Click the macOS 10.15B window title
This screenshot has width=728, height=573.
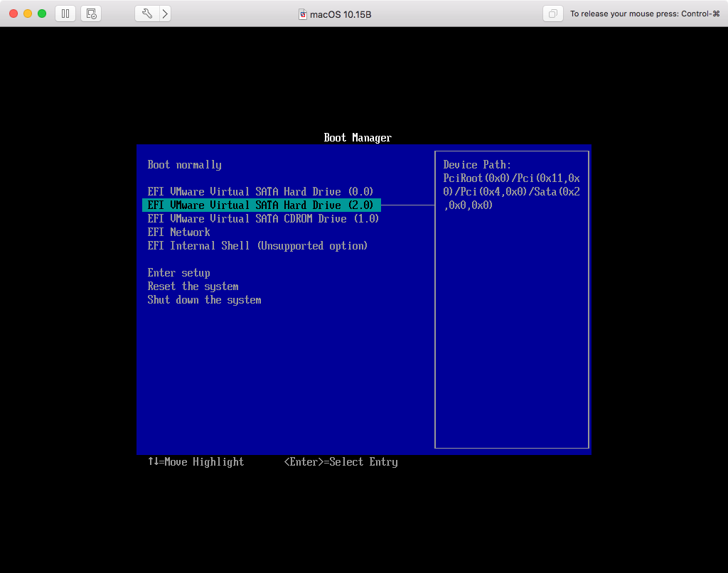coord(341,14)
